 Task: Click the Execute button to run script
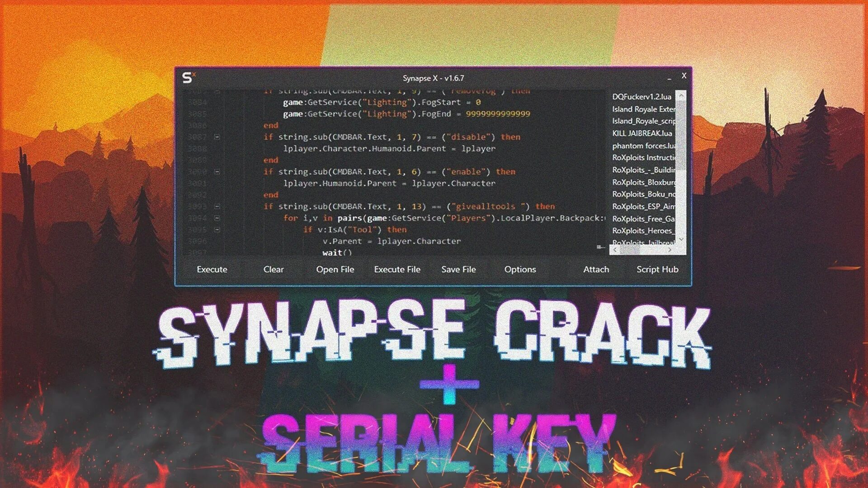coord(213,269)
